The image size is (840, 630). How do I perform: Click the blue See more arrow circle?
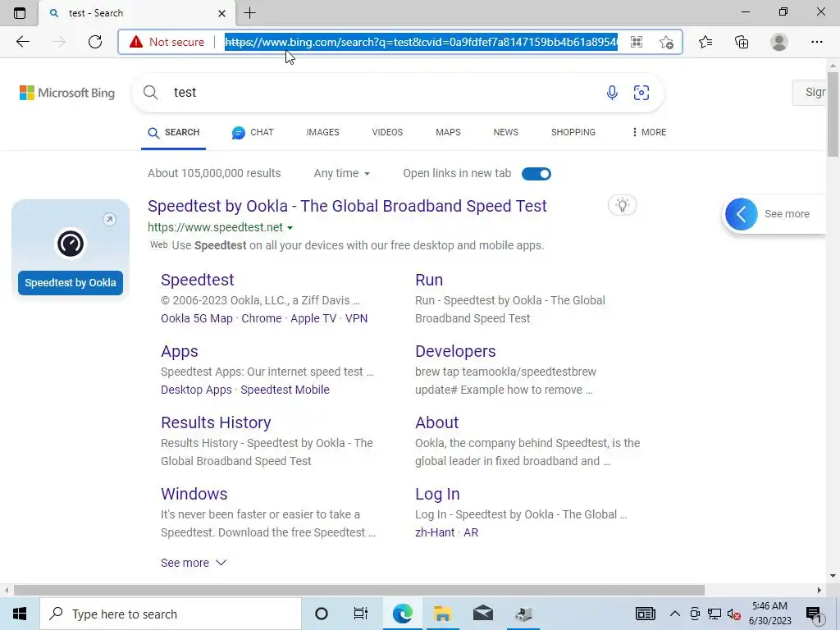pos(742,214)
